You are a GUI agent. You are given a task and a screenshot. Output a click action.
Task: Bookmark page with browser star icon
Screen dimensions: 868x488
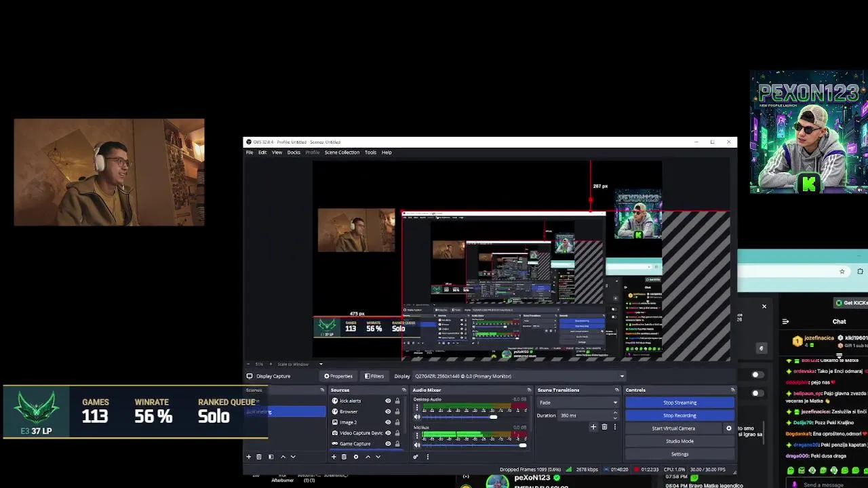point(842,272)
